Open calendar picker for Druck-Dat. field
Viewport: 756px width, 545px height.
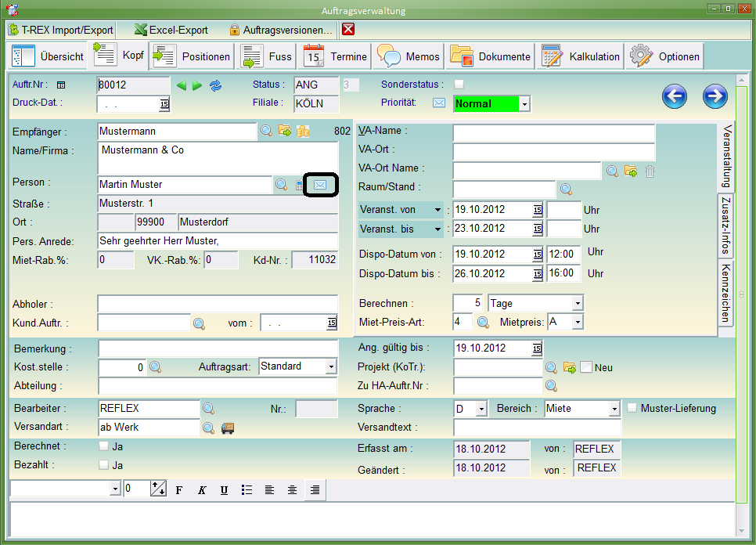coord(164,104)
